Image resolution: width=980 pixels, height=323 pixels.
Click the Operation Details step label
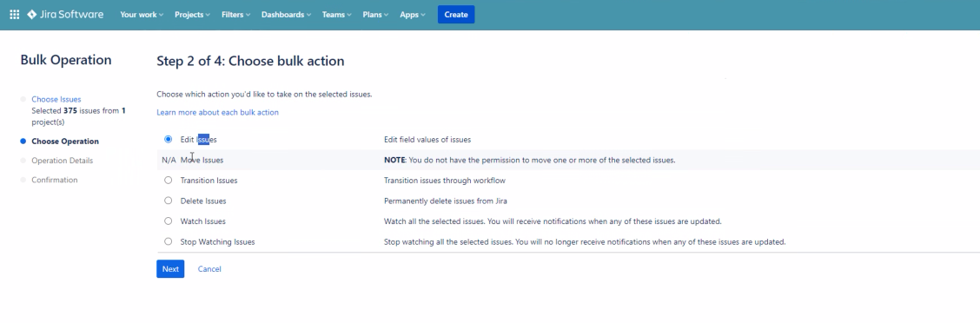coord(62,161)
